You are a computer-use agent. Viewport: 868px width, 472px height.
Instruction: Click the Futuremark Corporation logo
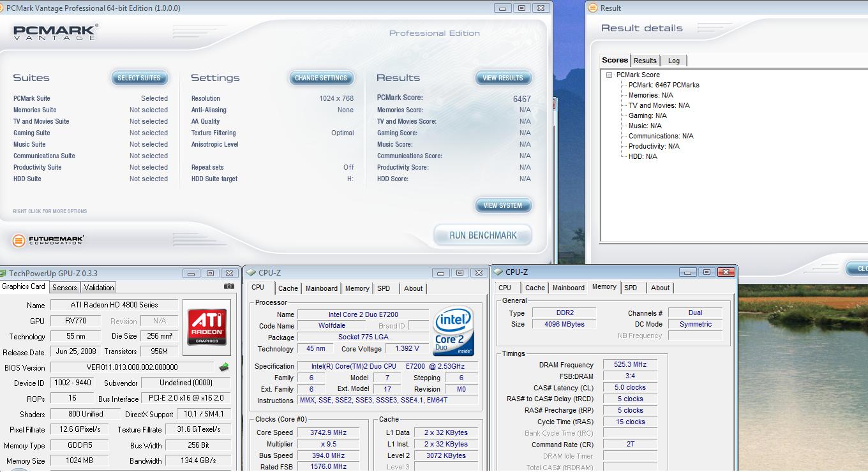(x=48, y=240)
